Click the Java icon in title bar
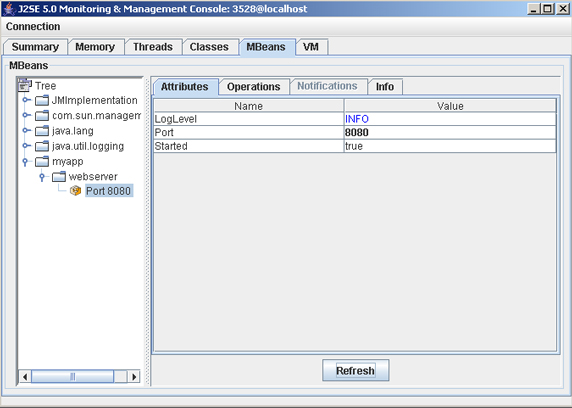The height and width of the screenshot is (408, 572). tap(9, 9)
